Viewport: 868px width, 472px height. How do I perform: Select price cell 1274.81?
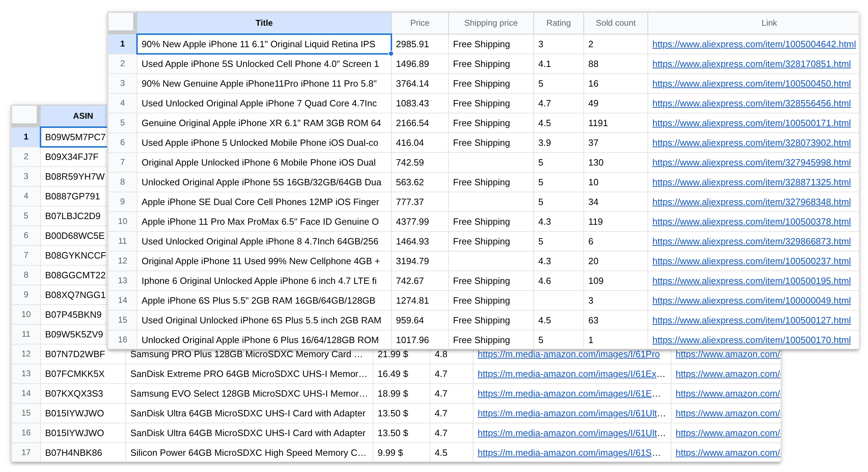point(420,300)
